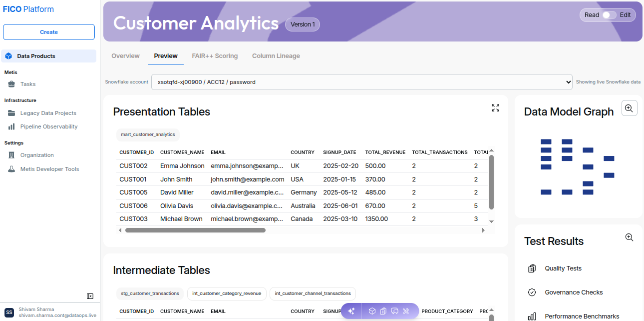Open the Quality Tests results

[563, 268]
